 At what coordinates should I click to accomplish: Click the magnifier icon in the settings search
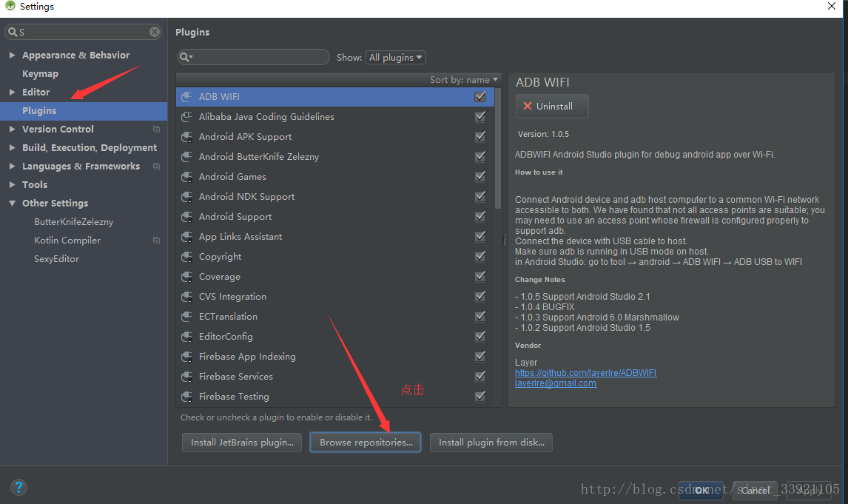[x=12, y=32]
